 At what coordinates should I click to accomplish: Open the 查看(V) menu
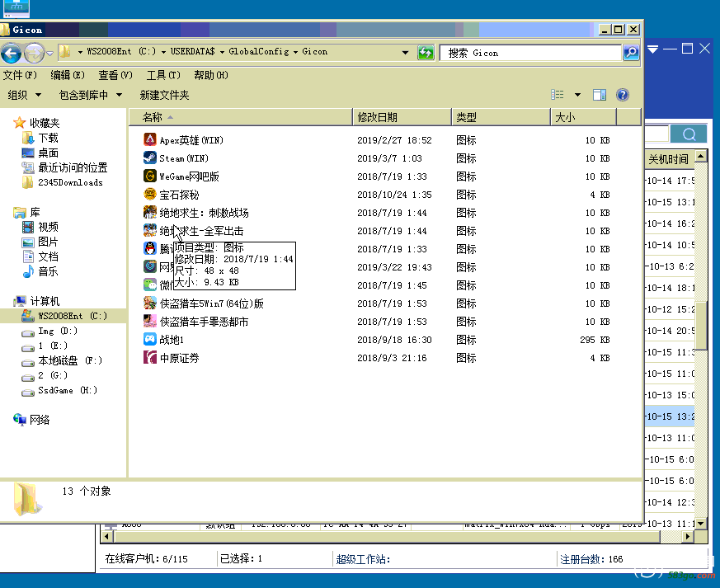click(x=115, y=75)
